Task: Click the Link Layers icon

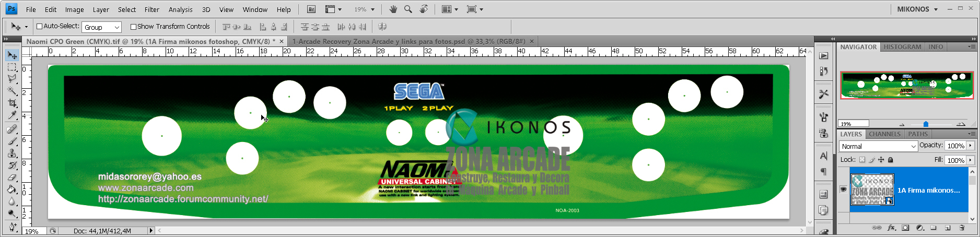Action: (877, 228)
